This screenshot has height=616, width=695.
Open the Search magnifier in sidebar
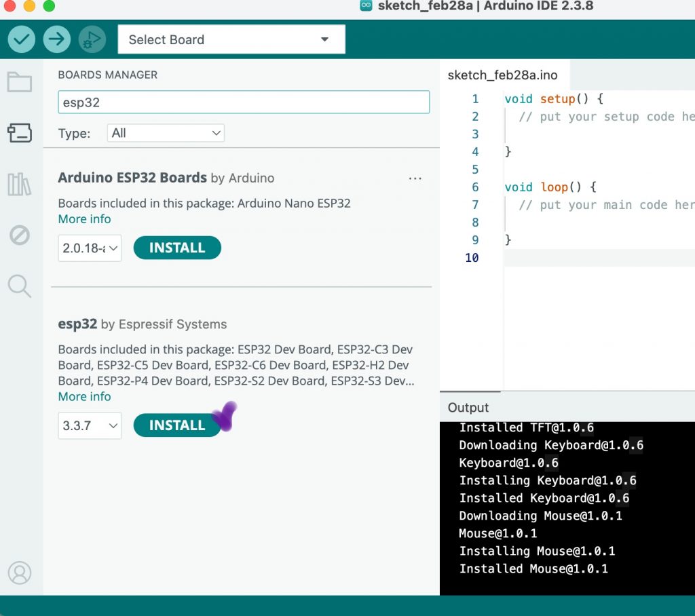pyautogui.click(x=19, y=286)
